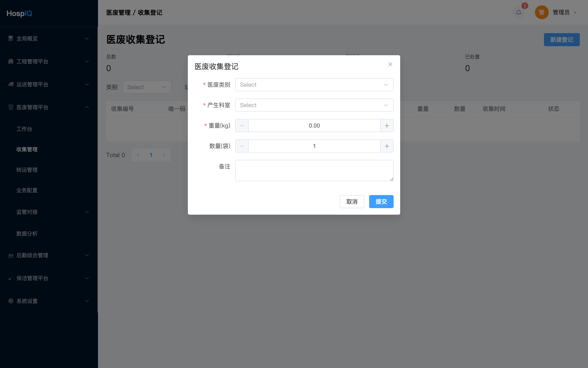Select the 收集管理 menu item
Image resolution: width=588 pixels, height=368 pixels.
(49, 149)
